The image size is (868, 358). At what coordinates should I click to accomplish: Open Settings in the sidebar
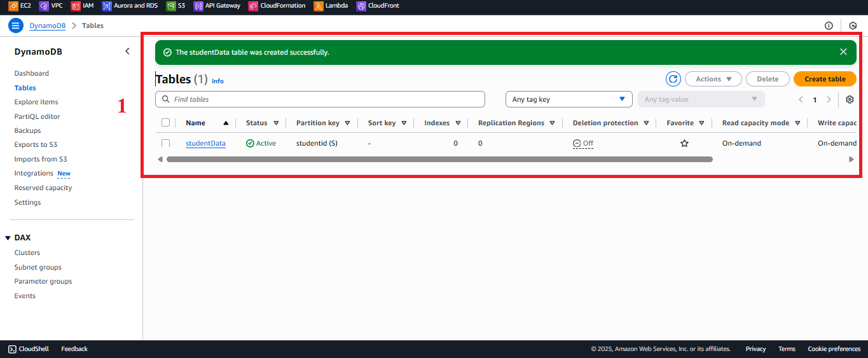(x=28, y=202)
